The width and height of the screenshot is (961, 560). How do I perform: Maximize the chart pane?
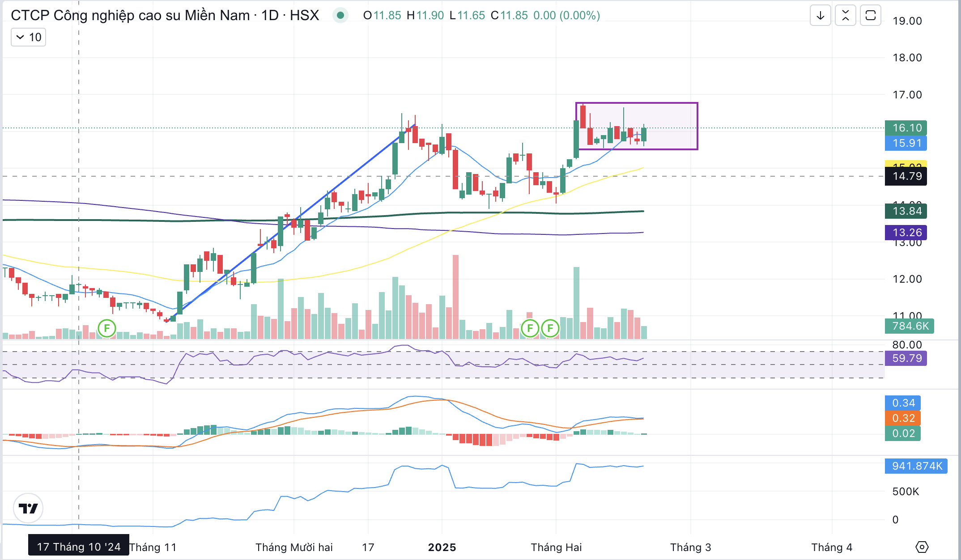[x=870, y=16]
